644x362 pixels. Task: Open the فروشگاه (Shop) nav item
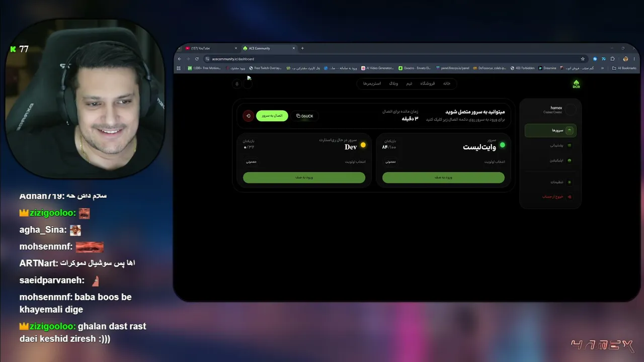428,83
